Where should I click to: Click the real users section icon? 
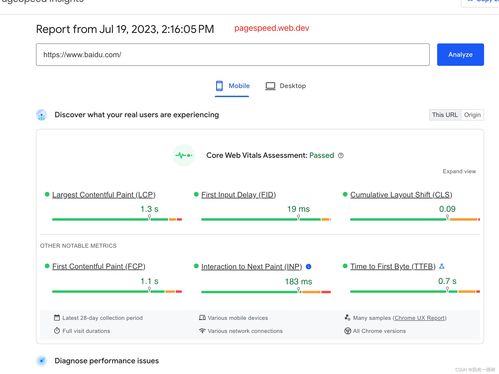click(42, 115)
